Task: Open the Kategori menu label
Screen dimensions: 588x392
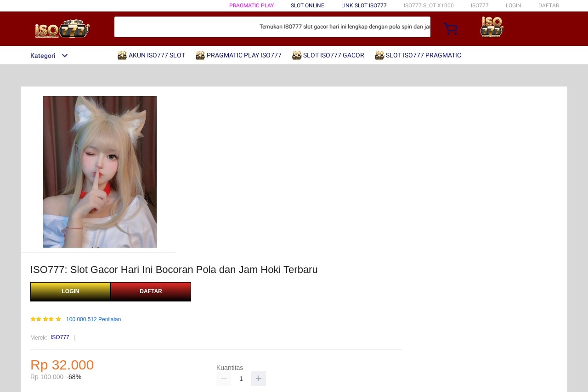Action: point(43,56)
